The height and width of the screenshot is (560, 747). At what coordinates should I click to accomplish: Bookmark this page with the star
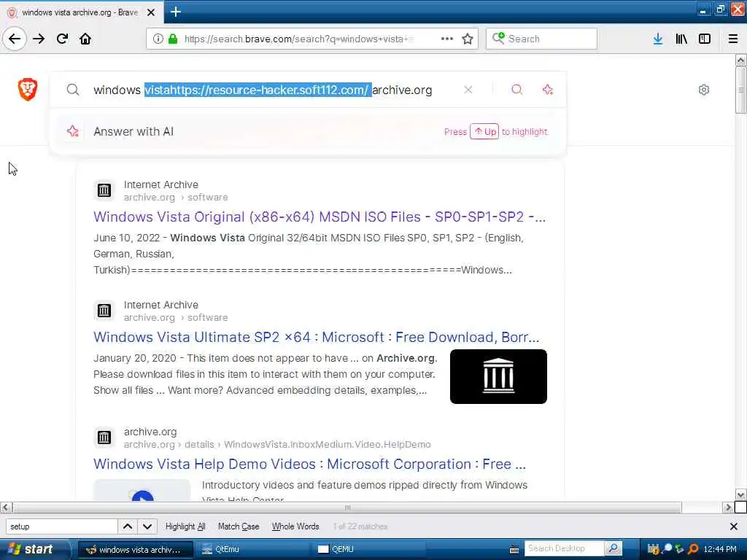(468, 39)
